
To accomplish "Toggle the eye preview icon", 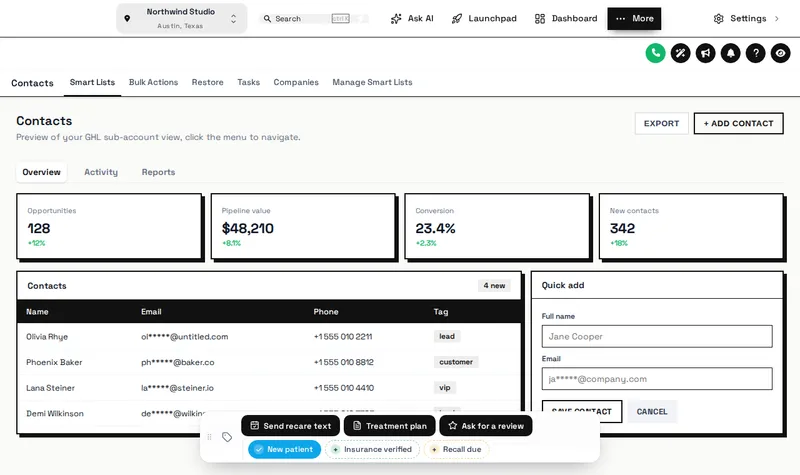I will [780, 53].
